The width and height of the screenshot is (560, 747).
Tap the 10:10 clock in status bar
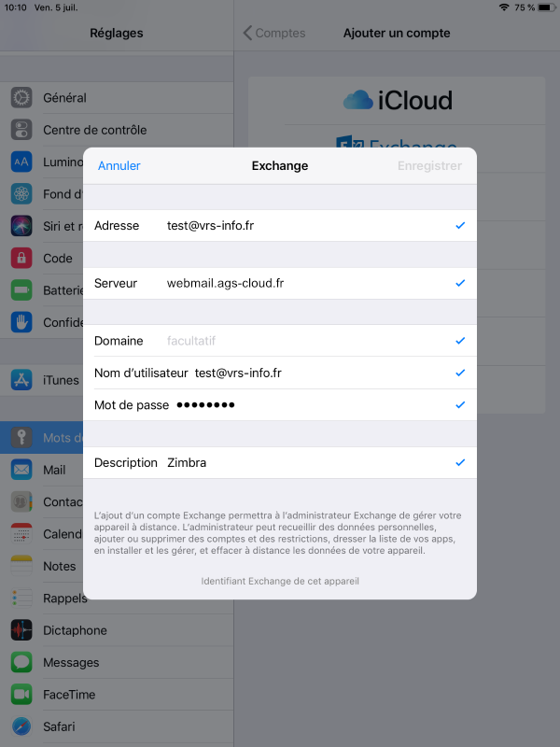(15, 7)
